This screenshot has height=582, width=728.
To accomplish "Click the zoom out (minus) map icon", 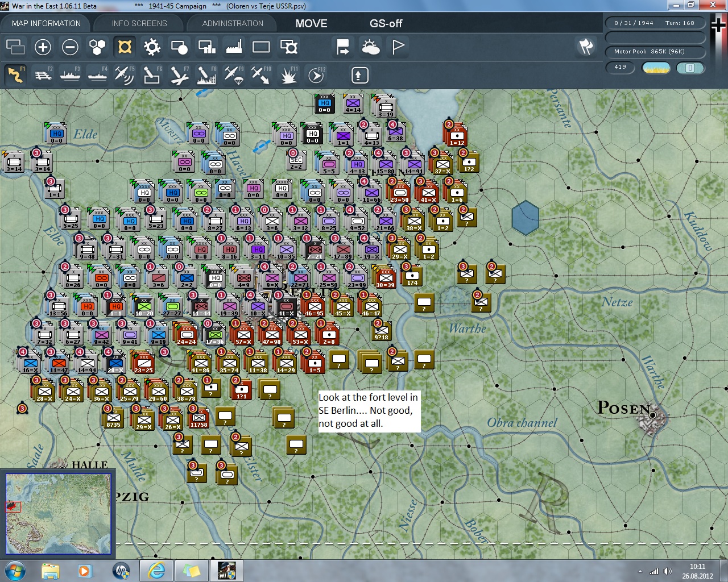I will 70,47.
